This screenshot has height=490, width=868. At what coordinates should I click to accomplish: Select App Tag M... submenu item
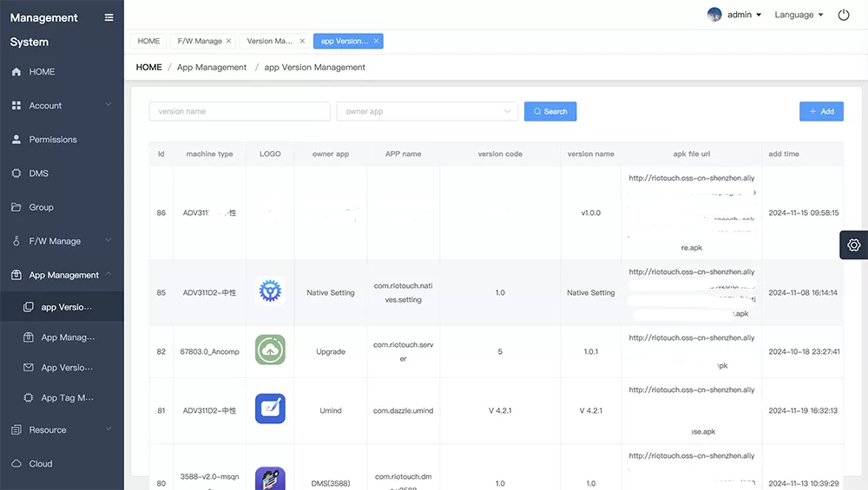(x=62, y=398)
